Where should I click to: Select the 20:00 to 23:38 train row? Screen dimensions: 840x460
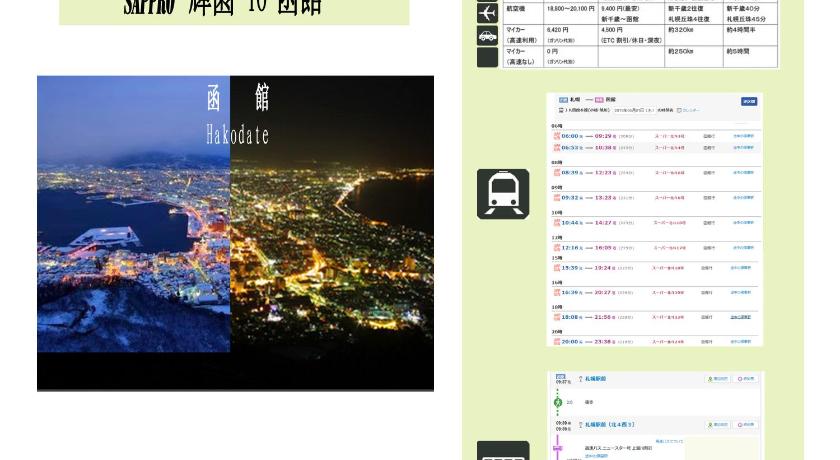coord(656,341)
